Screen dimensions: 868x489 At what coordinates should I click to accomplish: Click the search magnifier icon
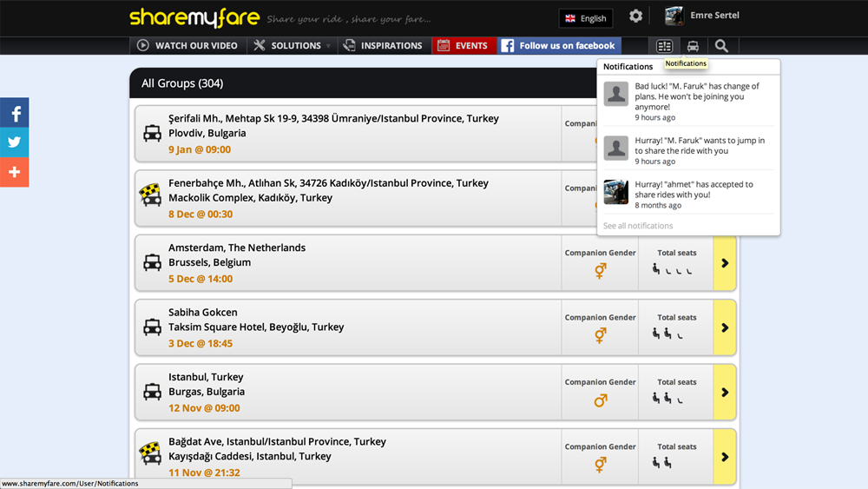(721, 46)
